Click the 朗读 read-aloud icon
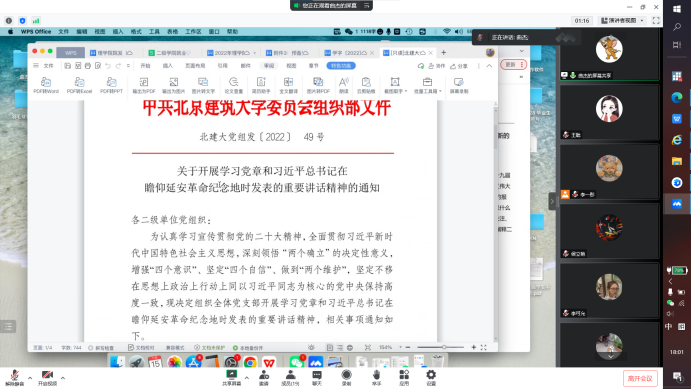Viewport: 692px width, 389px height. point(344,85)
